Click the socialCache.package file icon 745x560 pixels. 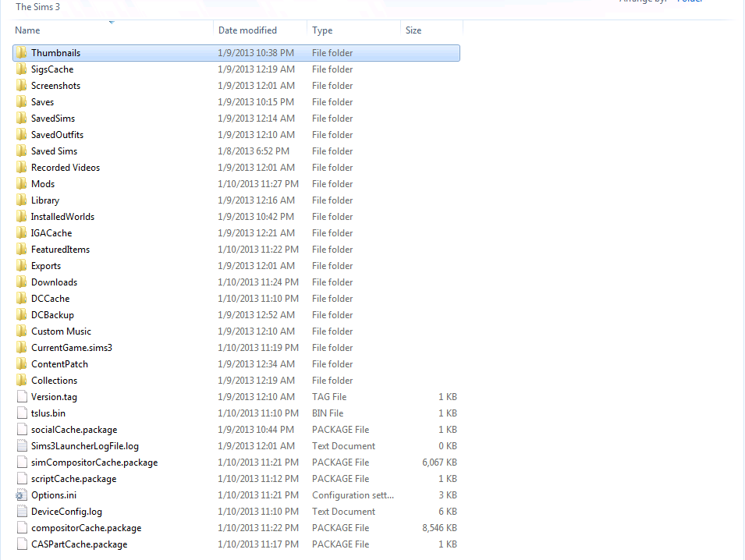coord(22,429)
